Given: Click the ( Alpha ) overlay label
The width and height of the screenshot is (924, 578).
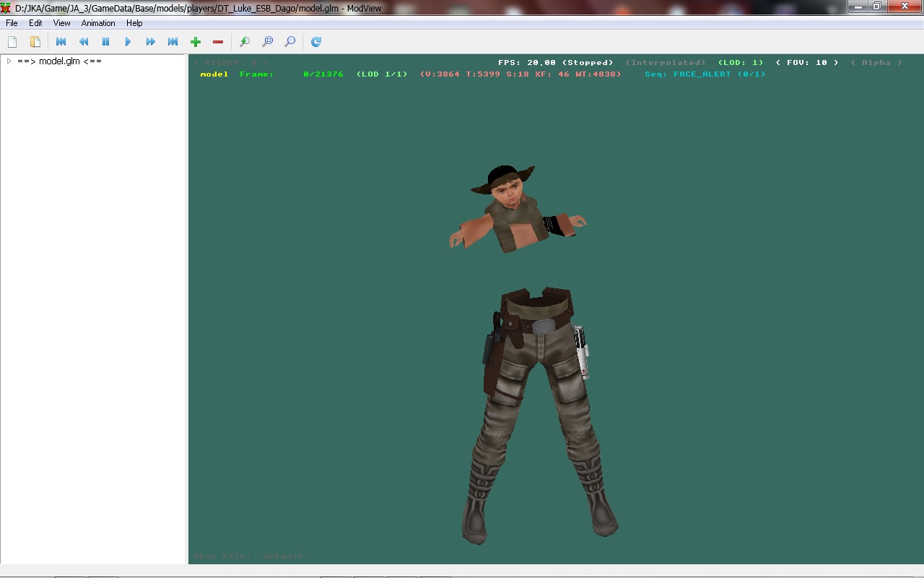Looking at the screenshot, I should click(876, 63).
